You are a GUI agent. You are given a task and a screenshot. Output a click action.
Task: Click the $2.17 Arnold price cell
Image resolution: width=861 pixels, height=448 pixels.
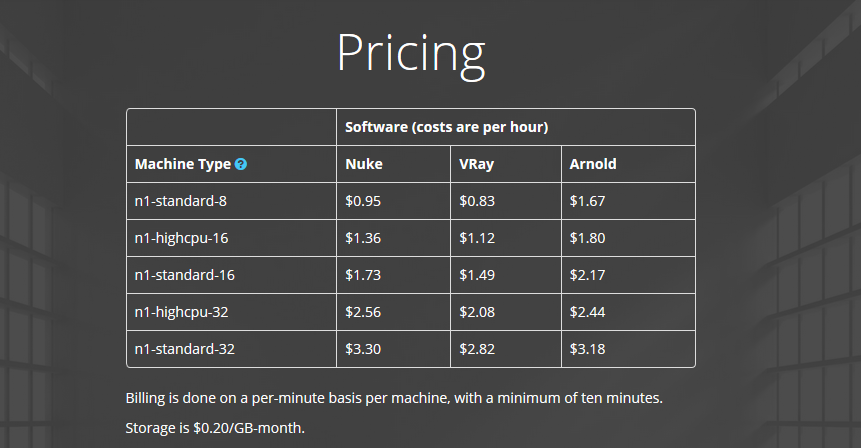pos(587,275)
